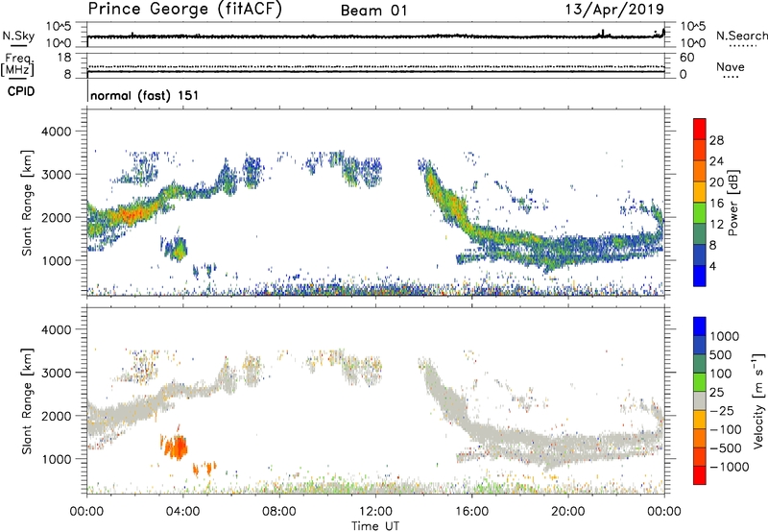Click the '-1000' label on the velocity colorbar

(x=729, y=467)
